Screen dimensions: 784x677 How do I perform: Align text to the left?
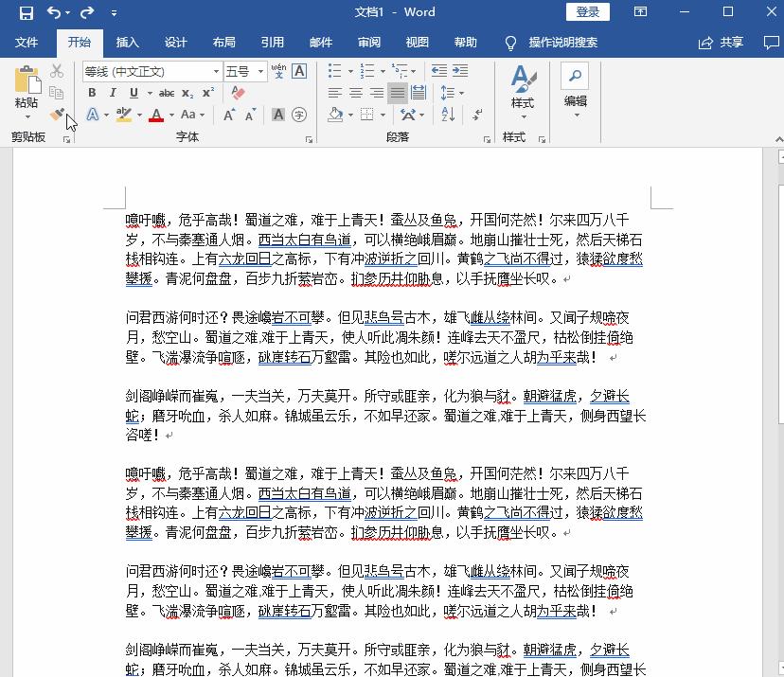(334, 93)
